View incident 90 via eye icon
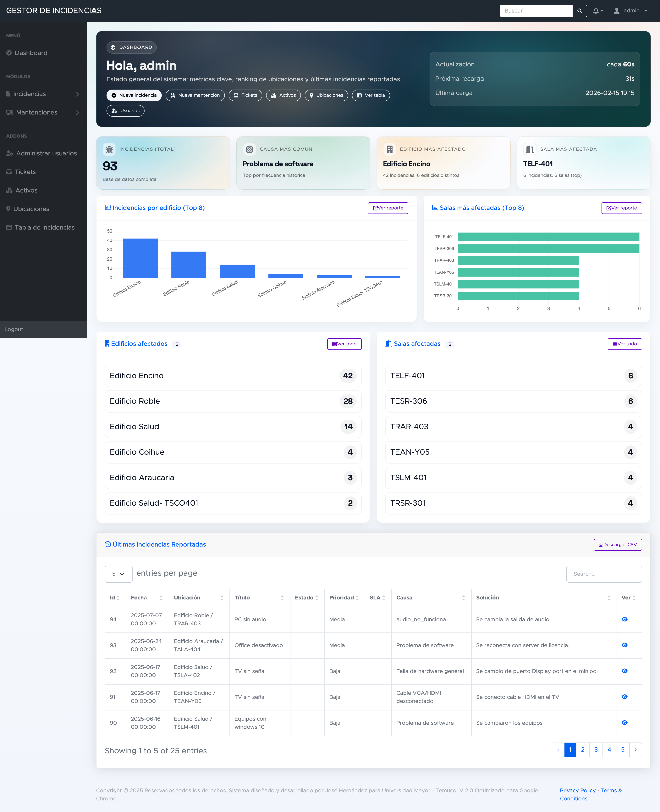The image size is (660, 812). pos(624,723)
